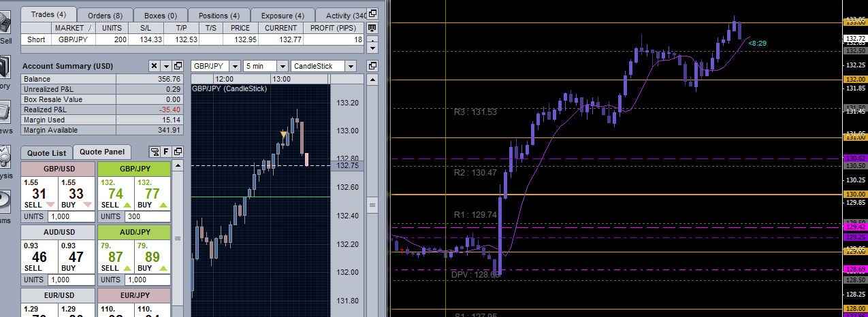Viewport: 868px width, 317px height.
Task: Open the Forums sidebar icon
Action: pyautogui.click(x=5, y=201)
